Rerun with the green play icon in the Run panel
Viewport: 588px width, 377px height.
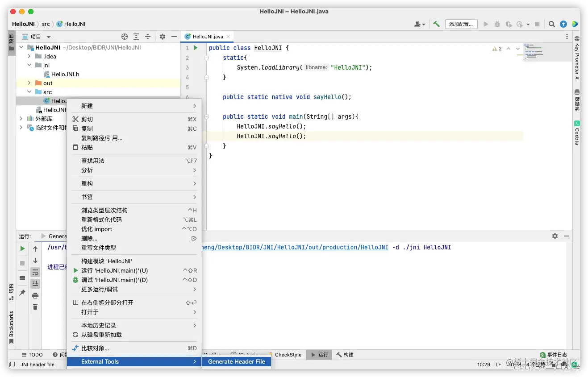click(x=22, y=249)
